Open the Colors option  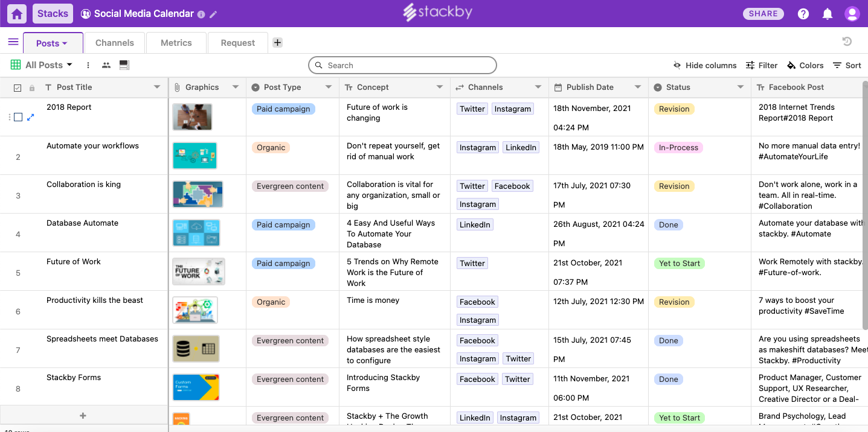(x=805, y=65)
